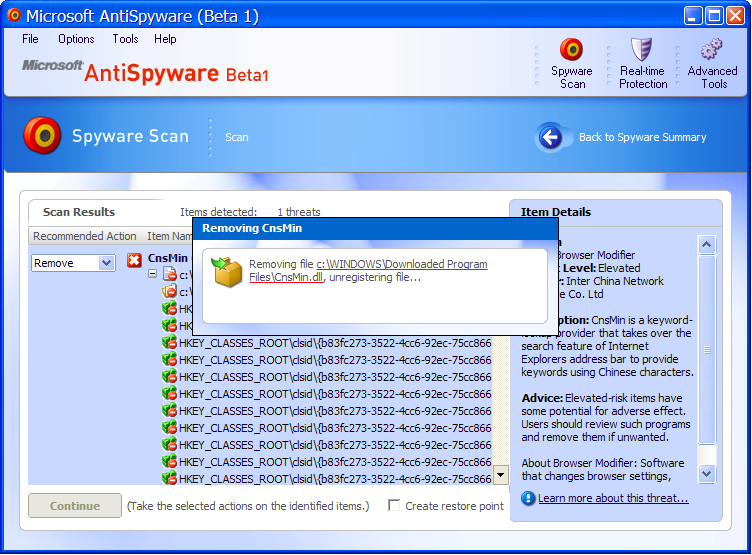Click the info icon next to Learn more
This screenshot has width=752, height=555.
528,498
